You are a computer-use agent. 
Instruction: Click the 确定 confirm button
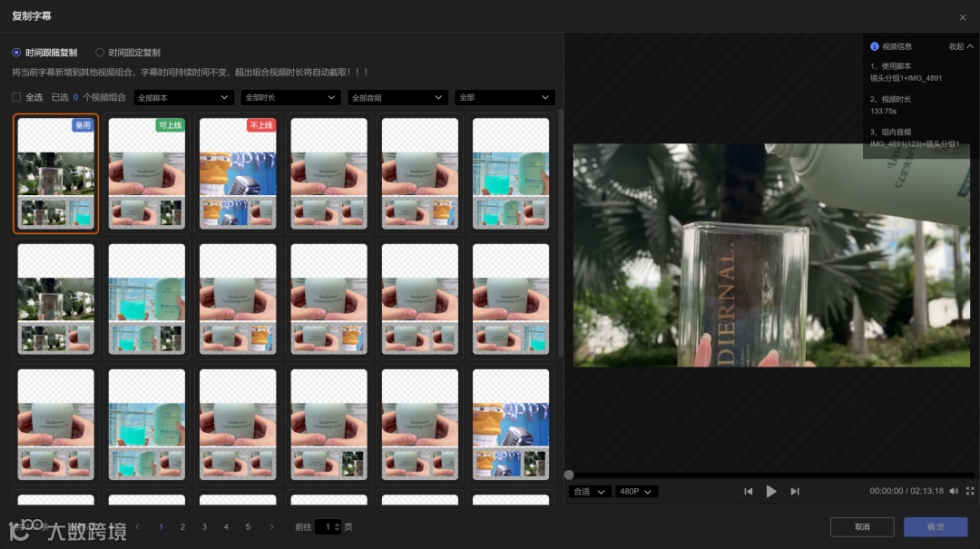point(936,527)
